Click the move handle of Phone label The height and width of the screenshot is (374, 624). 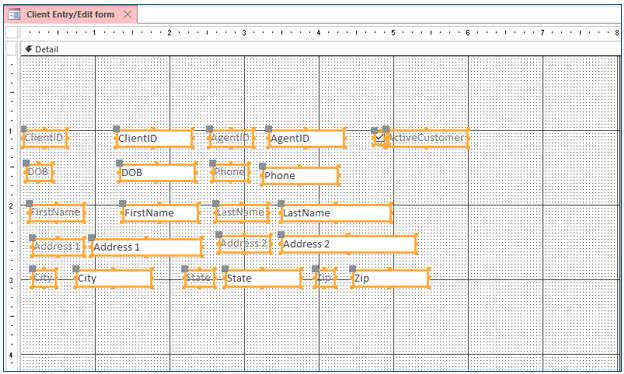point(213,163)
